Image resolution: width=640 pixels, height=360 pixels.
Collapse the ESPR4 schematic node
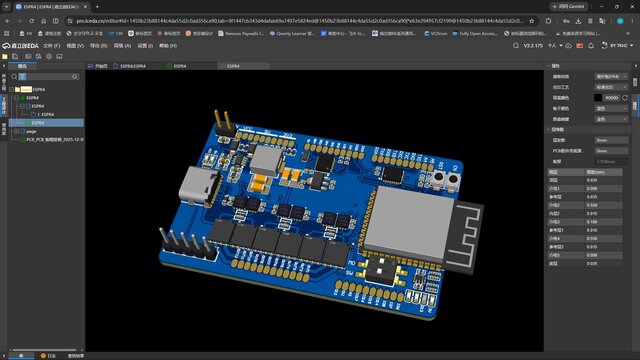click(x=22, y=106)
